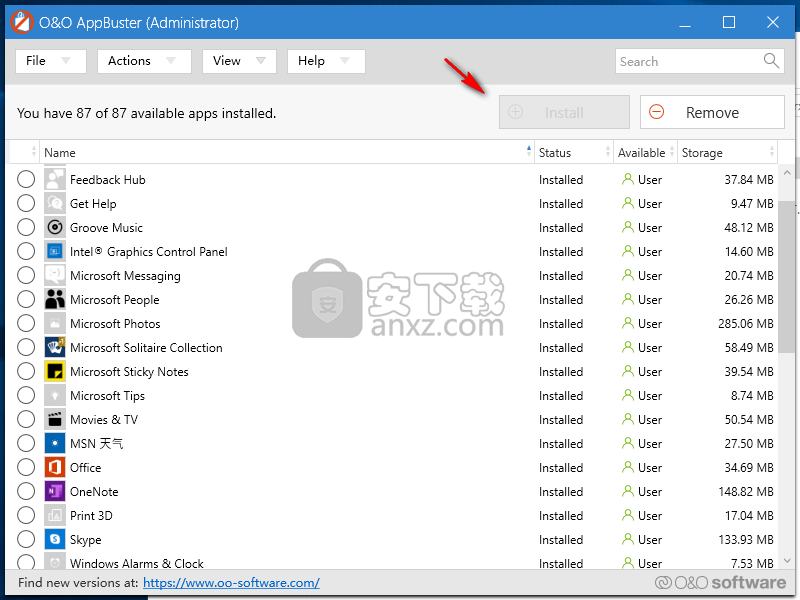Click the user icon in OneNote row
The width and height of the screenshot is (800, 600).
628,491
